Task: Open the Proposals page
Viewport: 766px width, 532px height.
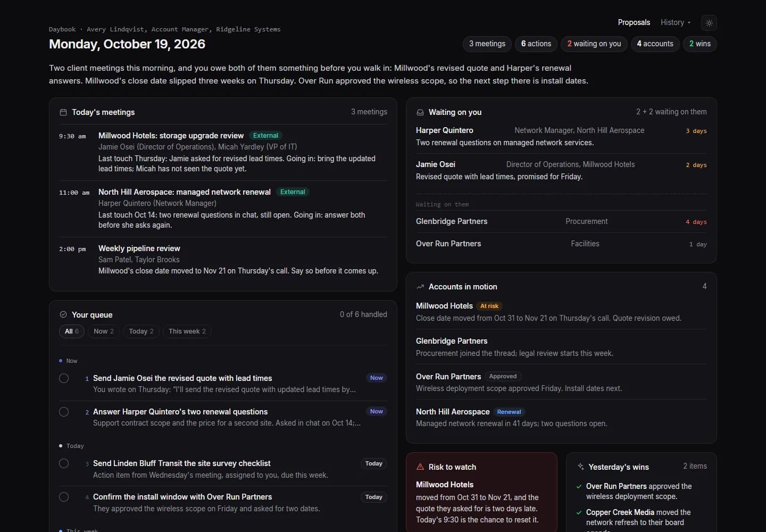Action: click(634, 22)
